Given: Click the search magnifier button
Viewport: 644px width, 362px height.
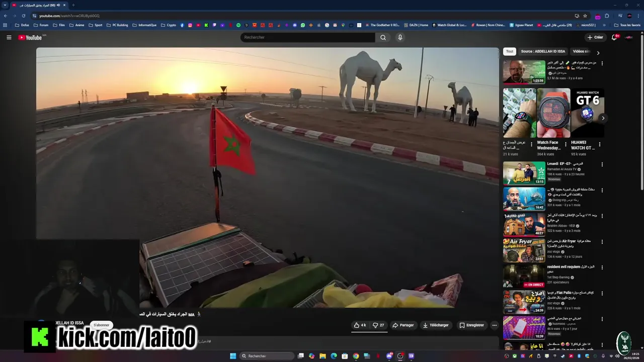Looking at the screenshot, I should coord(383,37).
